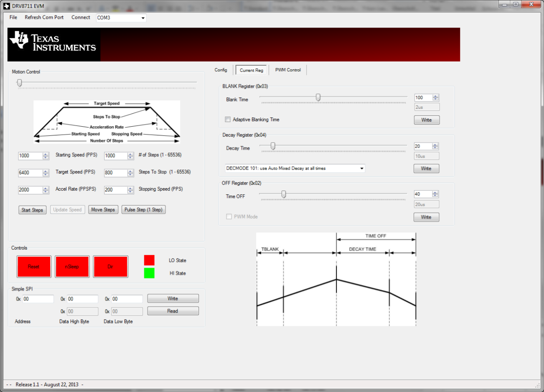Decrement the Decay Time value spinner
544x392 pixels.
(x=435, y=148)
